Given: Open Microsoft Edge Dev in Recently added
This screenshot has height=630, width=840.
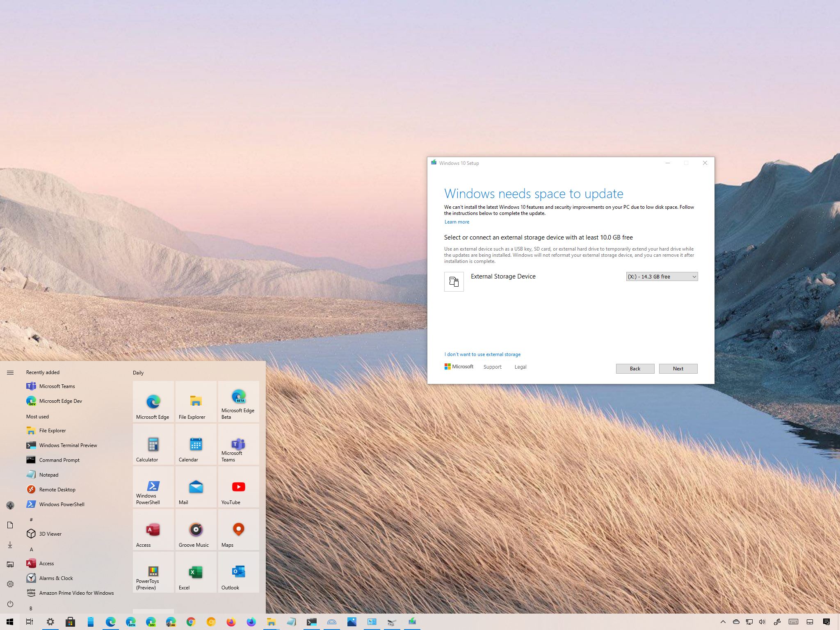Looking at the screenshot, I should pyautogui.click(x=74, y=401).
